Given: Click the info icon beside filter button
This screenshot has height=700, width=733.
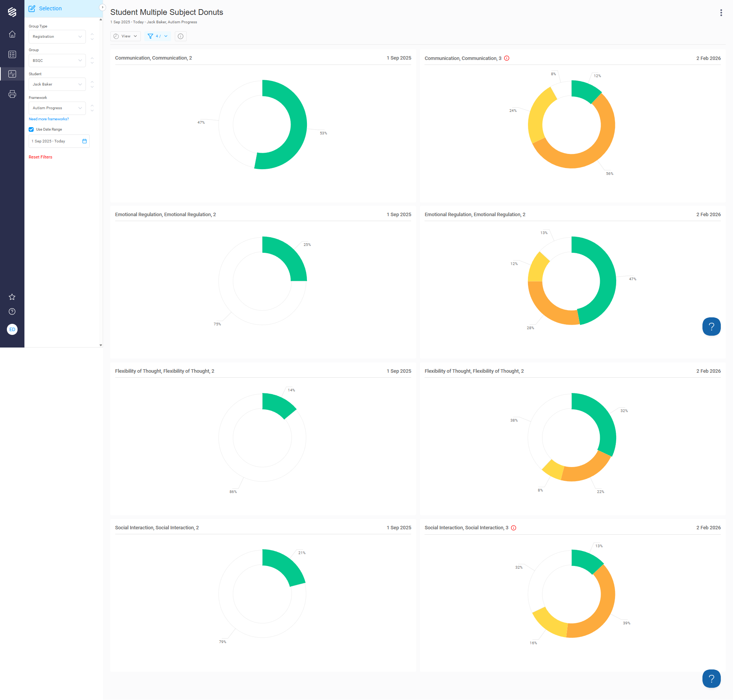Looking at the screenshot, I should coord(181,36).
